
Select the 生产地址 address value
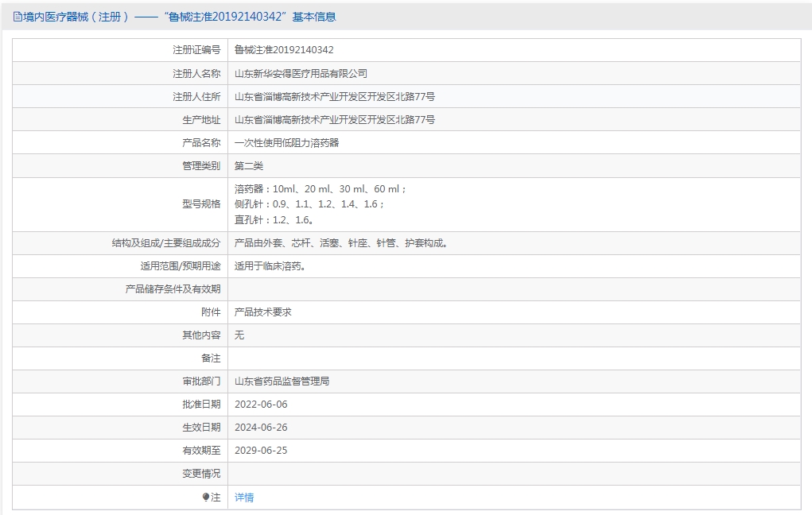coord(335,119)
